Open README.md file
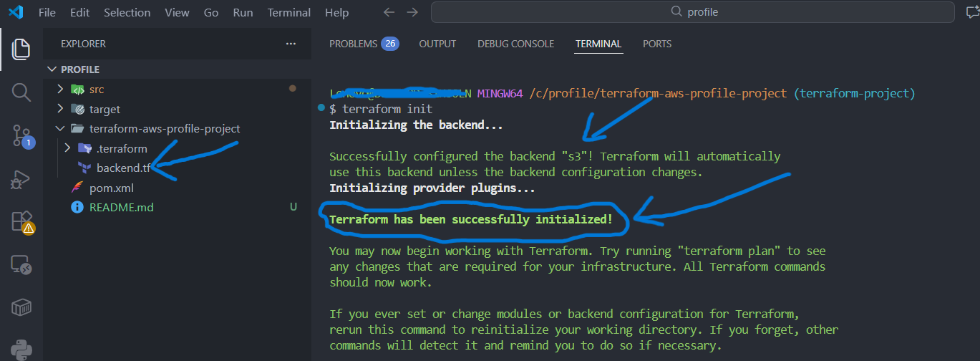 (x=121, y=208)
